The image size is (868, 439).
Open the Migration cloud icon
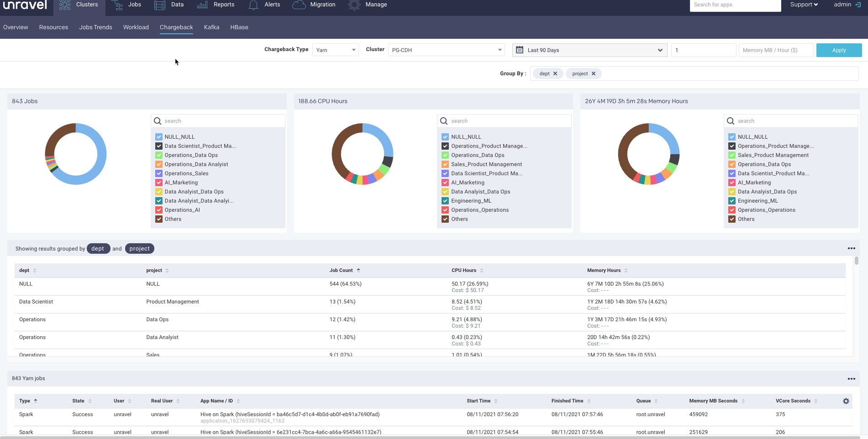click(299, 5)
